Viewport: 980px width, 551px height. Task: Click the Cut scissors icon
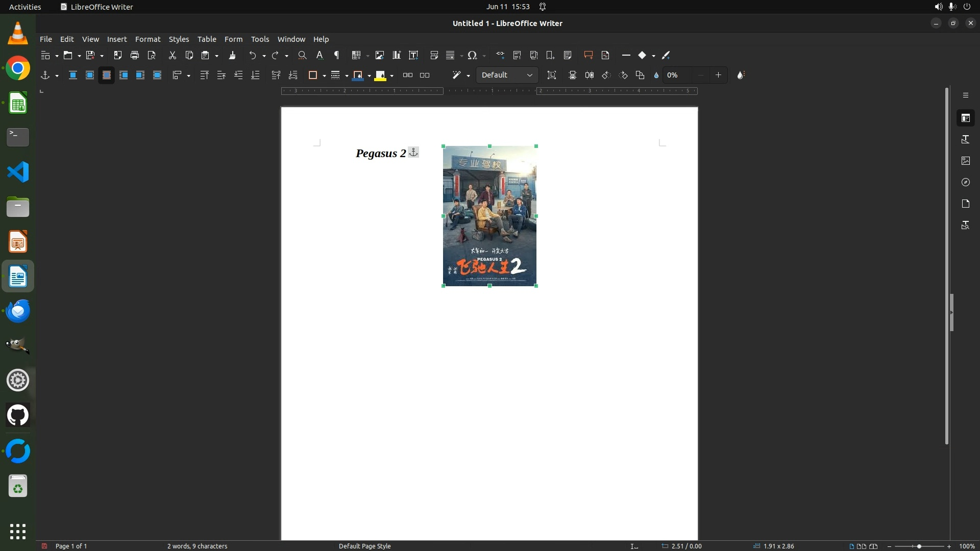(x=172, y=55)
